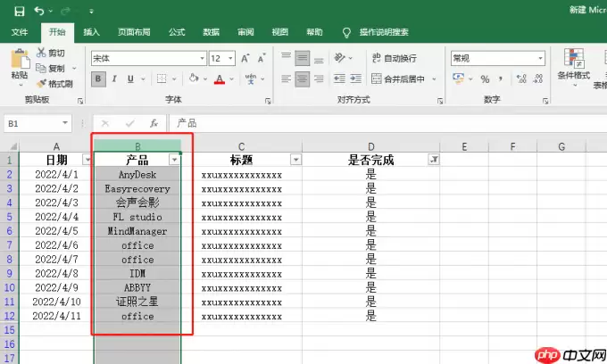
Task: Toggle middle vertical alignment
Action: point(303,58)
